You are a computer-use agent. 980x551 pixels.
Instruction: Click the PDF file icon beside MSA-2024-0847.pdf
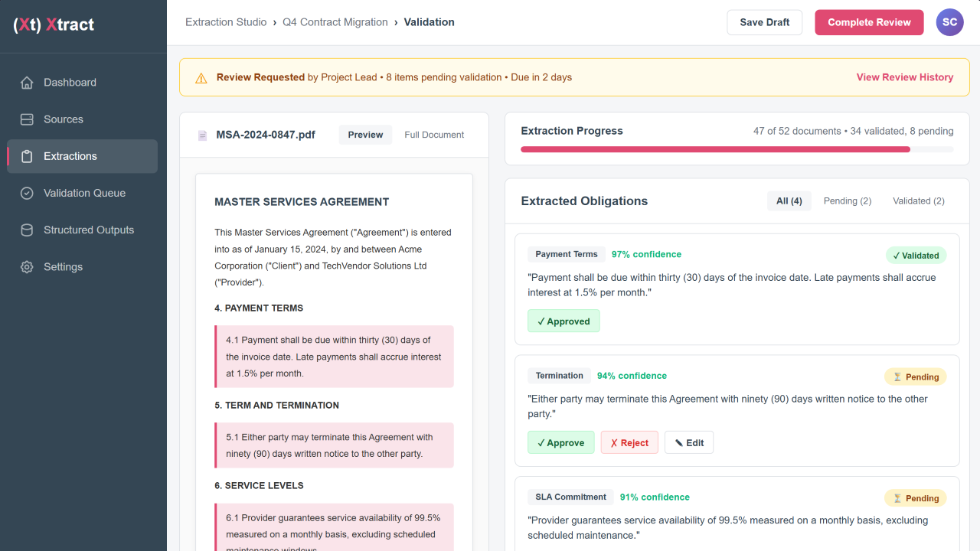pyautogui.click(x=202, y=135)
